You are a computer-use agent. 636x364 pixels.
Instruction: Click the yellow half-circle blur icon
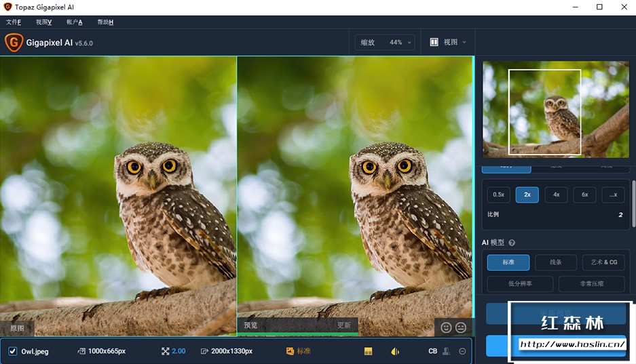395,351
